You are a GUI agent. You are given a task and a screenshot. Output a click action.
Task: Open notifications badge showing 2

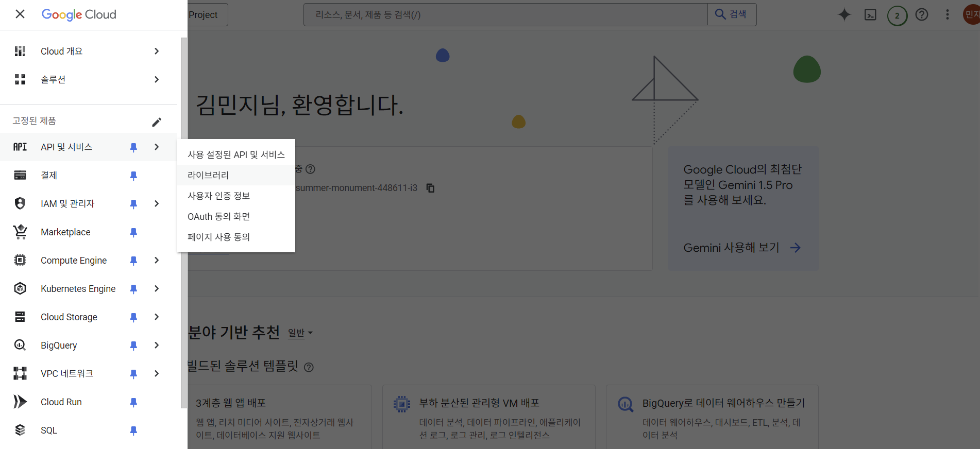pyautogui.click(x=897, y=15)
